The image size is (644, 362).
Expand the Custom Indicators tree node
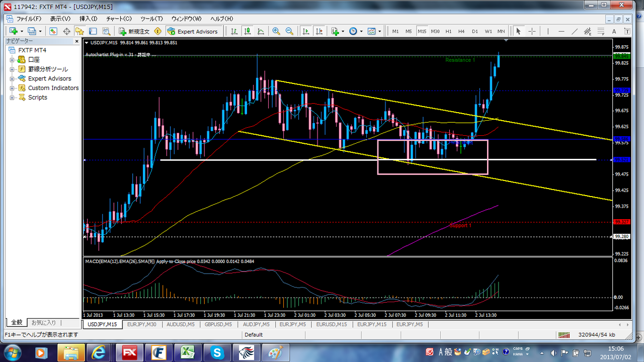[x=12, y=88]
